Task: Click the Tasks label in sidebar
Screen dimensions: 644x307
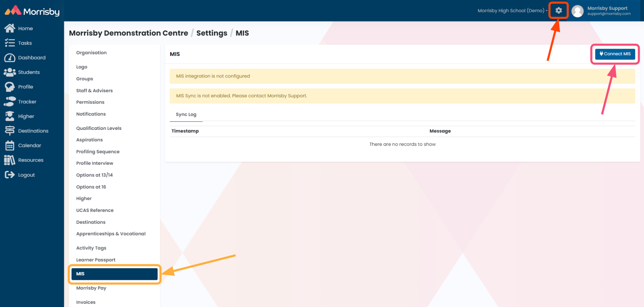Action: (25, 43)
